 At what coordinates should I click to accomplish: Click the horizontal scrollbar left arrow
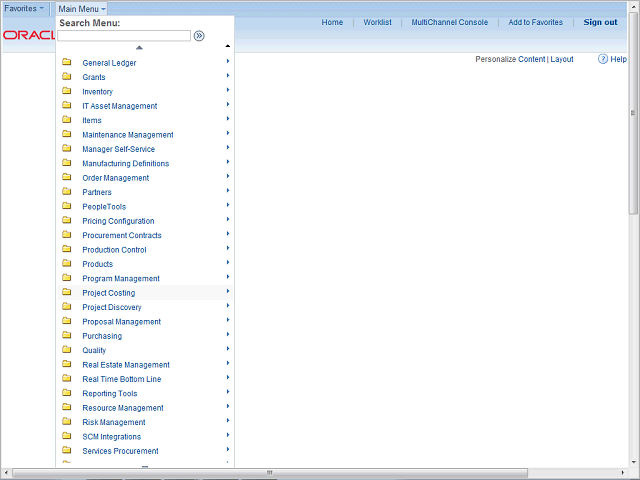click(x=6, y=473)
